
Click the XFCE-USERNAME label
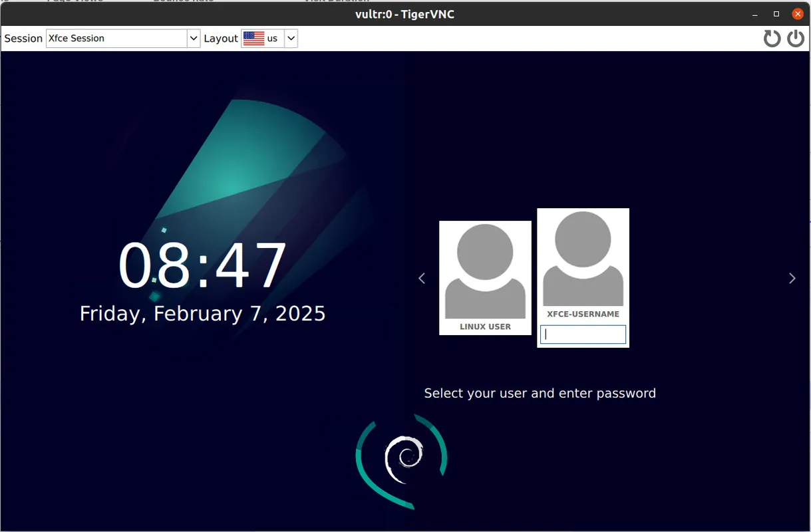point(583,314)
